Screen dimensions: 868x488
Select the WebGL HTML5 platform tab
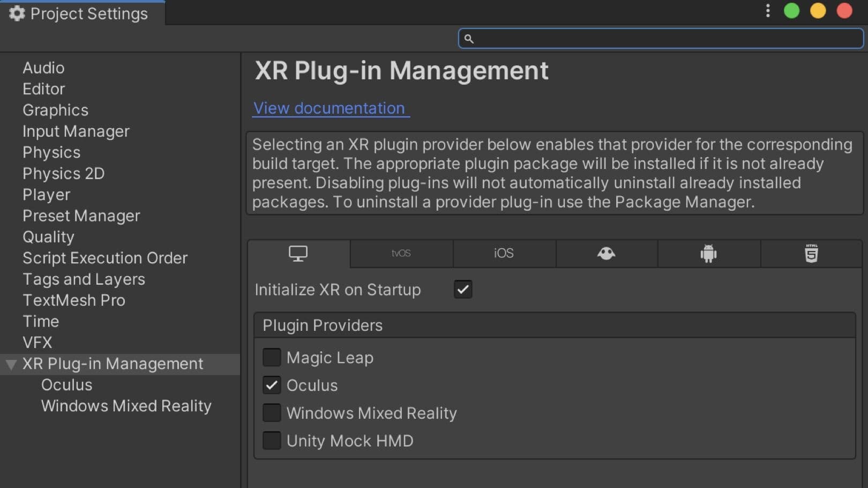[x=811, y=253]
